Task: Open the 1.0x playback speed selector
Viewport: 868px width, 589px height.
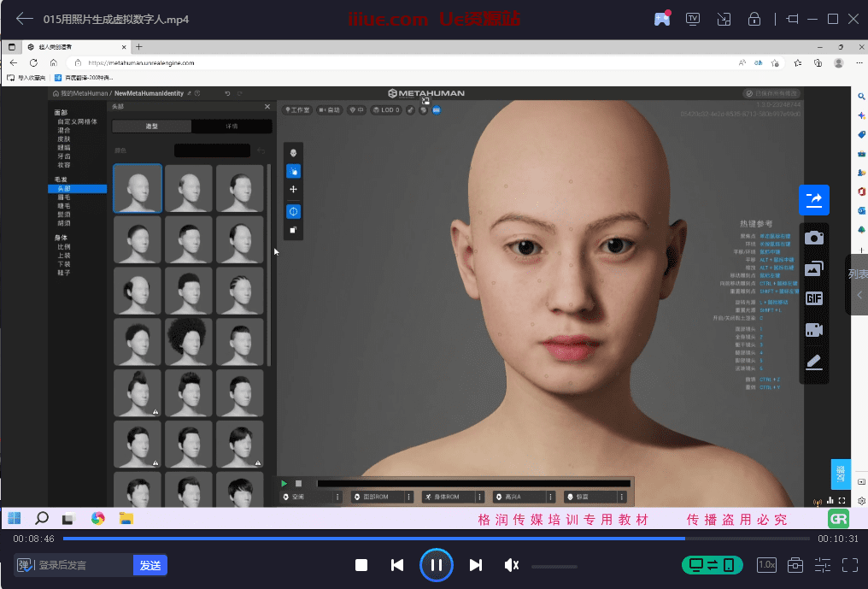Action: [x=766, y=565]
